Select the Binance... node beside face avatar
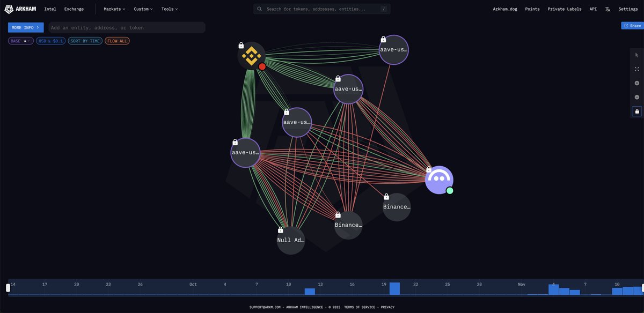Viewport: 644px width, 313px height. point(397,207)
